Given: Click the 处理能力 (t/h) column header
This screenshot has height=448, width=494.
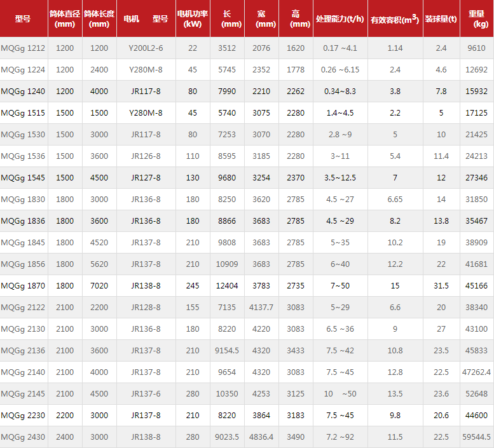Looking at the screenshot, I should click(x=340, y=19).
